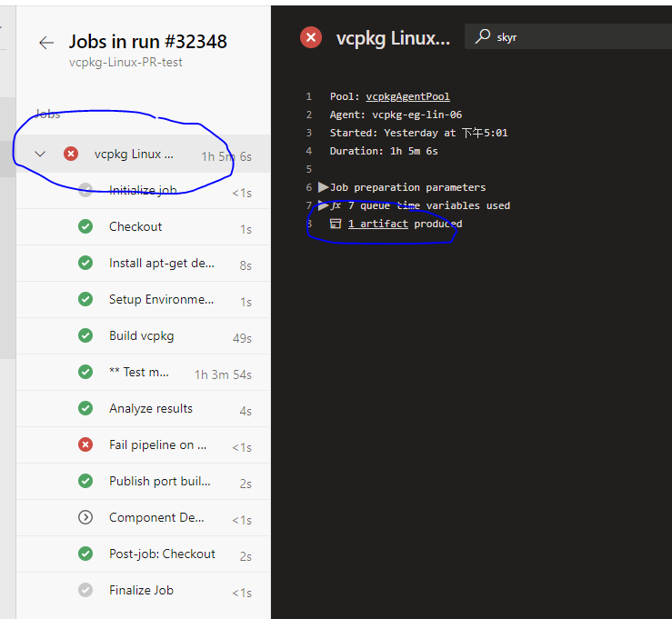Click the 1h 5m 6s job duration
Image resolution: width=672 pixels, height=619 pixels.
point(226,156)
